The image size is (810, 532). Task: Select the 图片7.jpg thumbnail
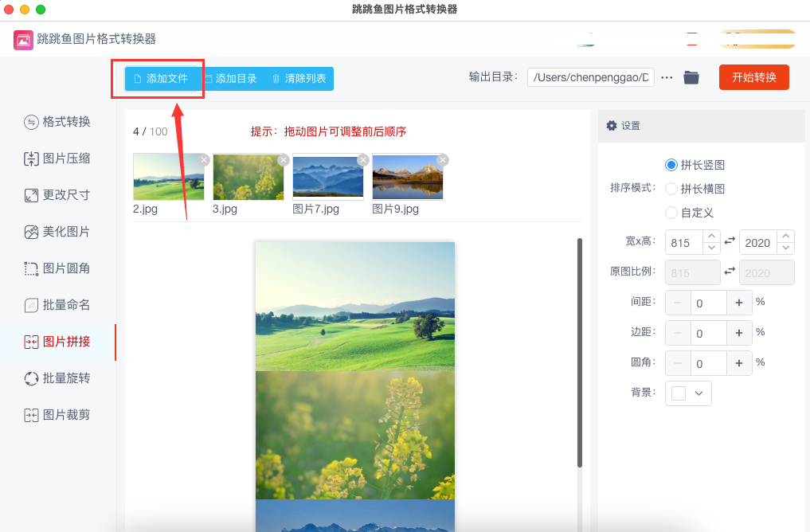(x=328, y=177)
